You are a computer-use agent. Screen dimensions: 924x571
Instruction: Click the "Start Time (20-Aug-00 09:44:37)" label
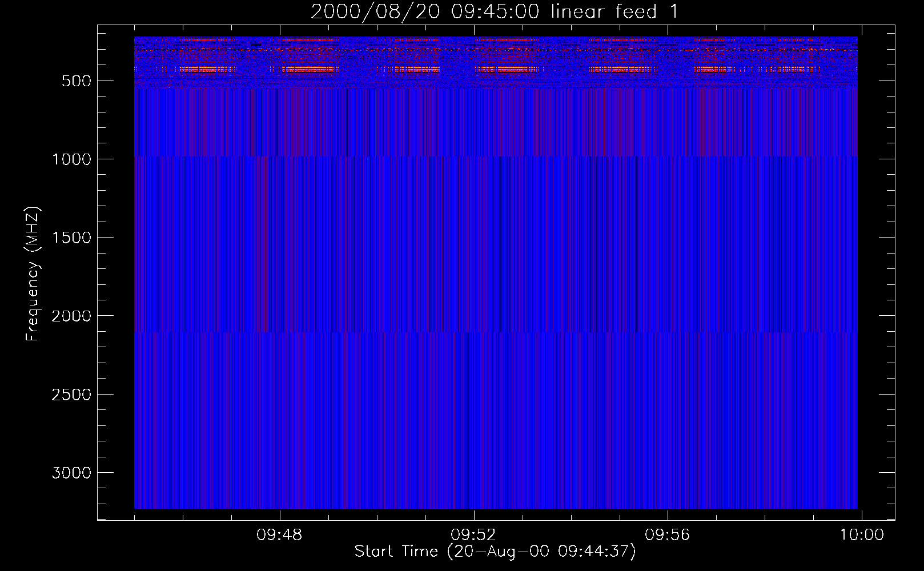point(495,552)
